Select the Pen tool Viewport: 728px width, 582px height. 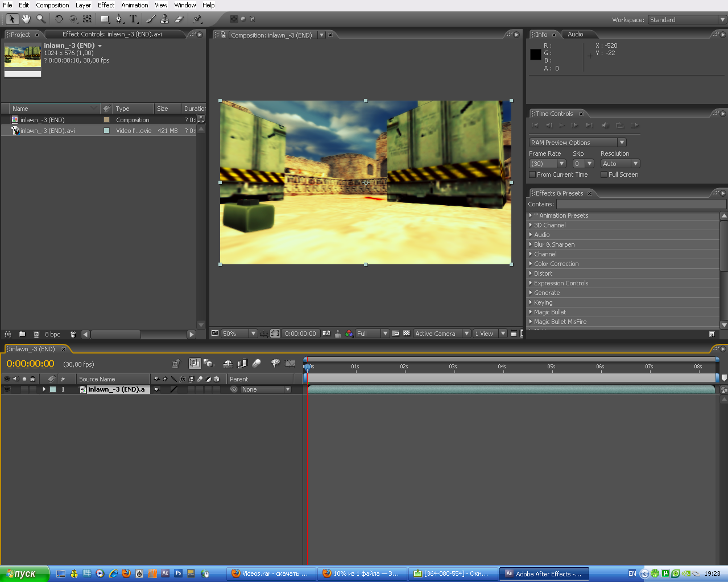[x=119, y=19]
